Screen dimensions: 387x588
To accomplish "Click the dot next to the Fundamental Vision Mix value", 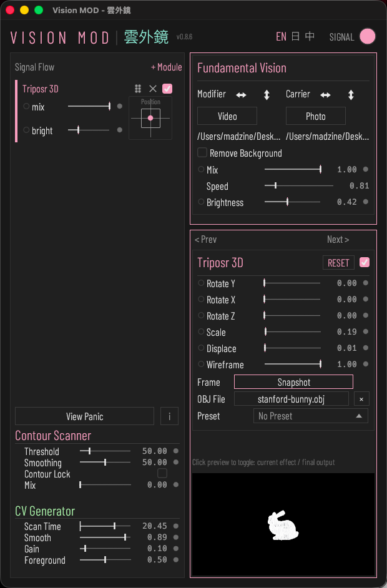I will [366, 170].
